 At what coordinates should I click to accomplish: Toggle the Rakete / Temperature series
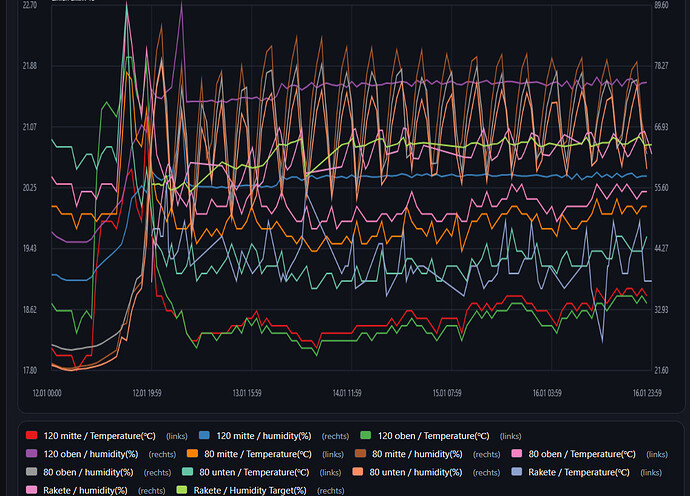584,471
